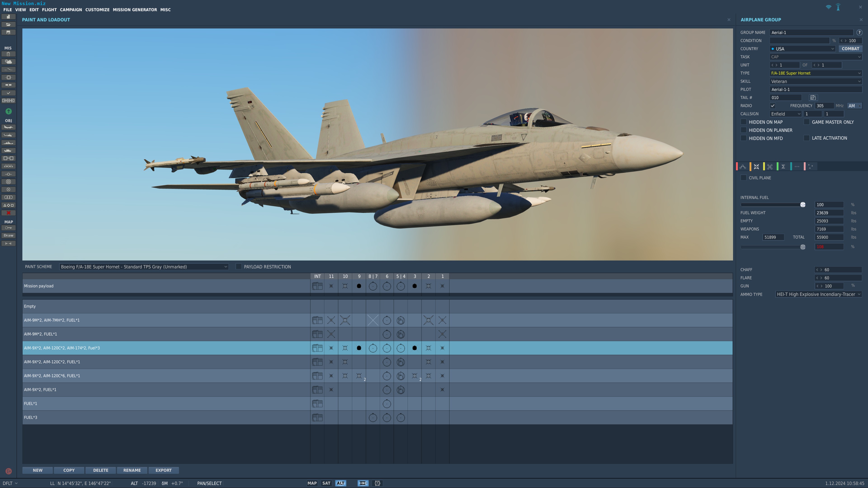This screenshot has height=488, width=868.
Task: Click the COMBAT button
Action: pyautogui.click(x=850, y=49)
